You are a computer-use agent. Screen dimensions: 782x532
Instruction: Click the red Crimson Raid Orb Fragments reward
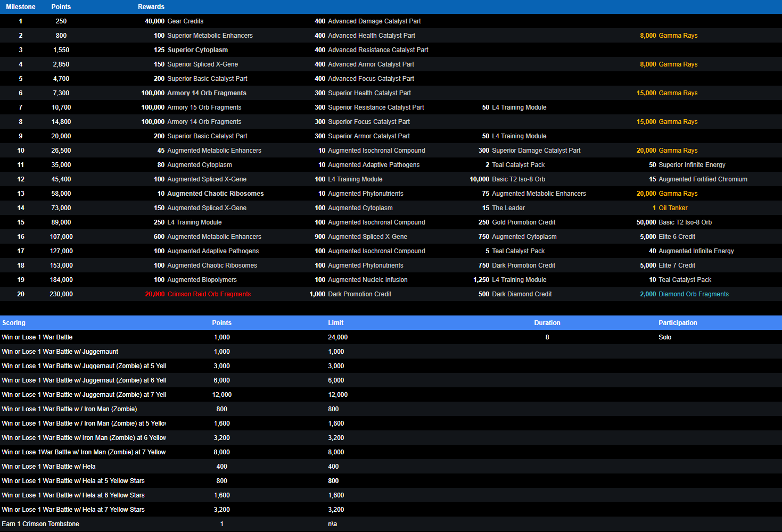[209, 294]
